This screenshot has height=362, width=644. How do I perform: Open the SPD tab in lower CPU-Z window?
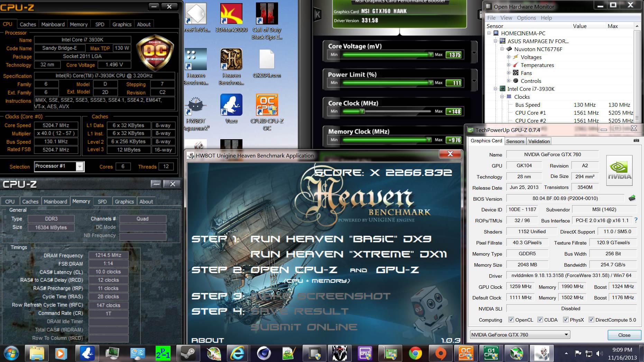pyautogui.click(x=102, y=201)
